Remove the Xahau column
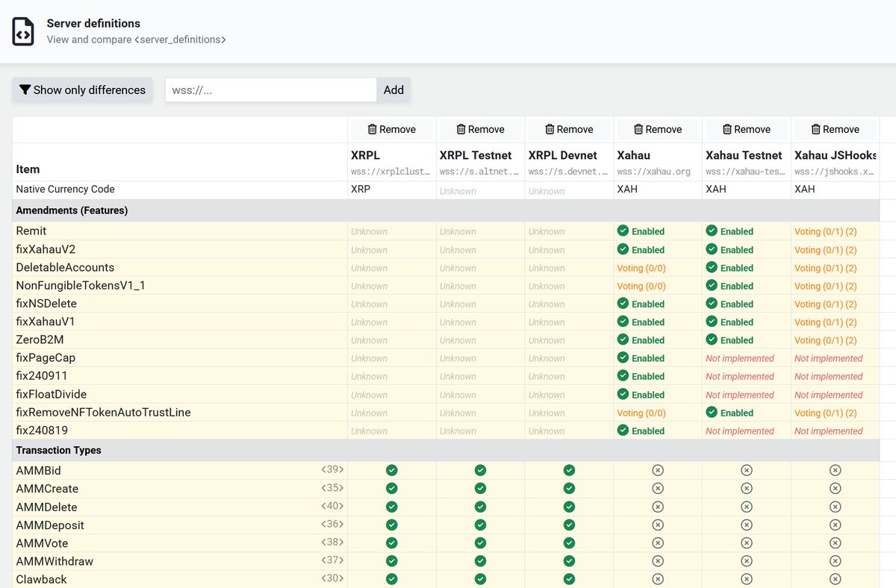The image size is (896, 588). pyautogui.click(x=659, y=129)
